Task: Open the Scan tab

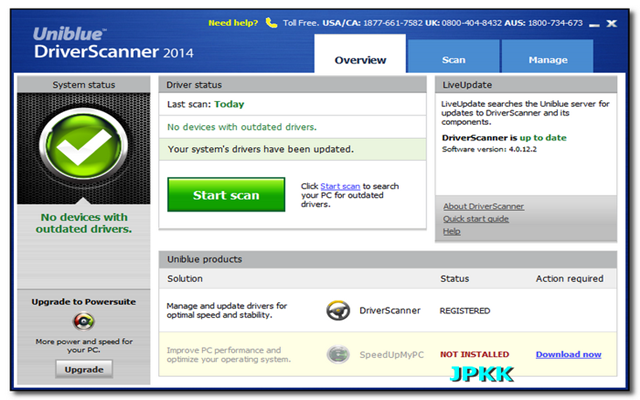Action: tap(453, 56)
